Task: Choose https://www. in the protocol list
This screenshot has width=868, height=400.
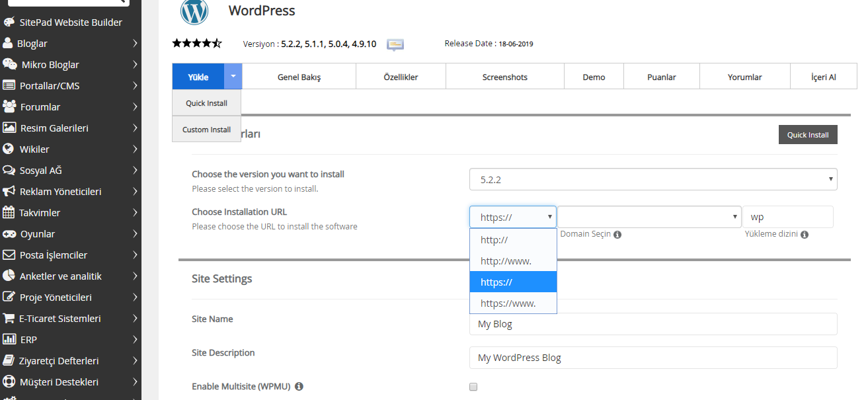Action: coord(513,303)
